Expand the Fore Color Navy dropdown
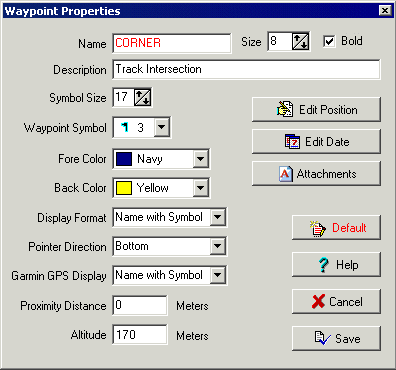 (x=200, y=159)
